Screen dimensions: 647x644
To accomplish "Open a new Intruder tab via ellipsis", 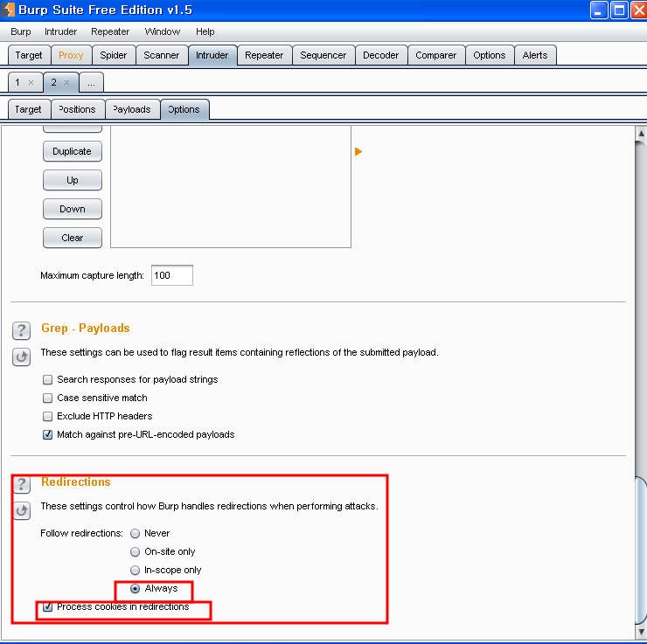I will point(91,82).
